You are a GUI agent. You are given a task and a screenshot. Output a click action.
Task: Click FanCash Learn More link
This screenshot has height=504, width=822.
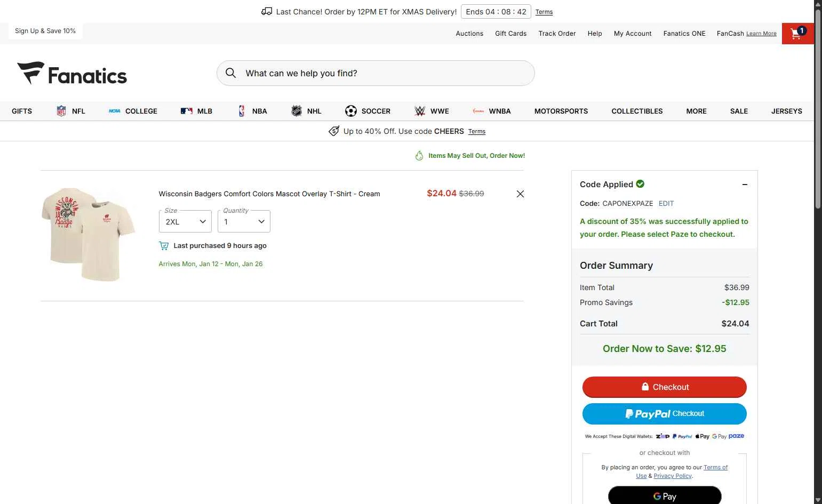coord(761,34)
